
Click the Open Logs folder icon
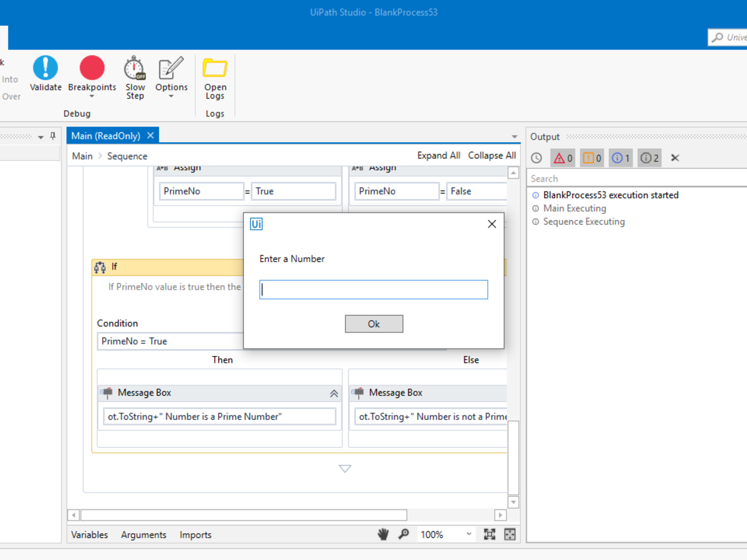point(215,68)
